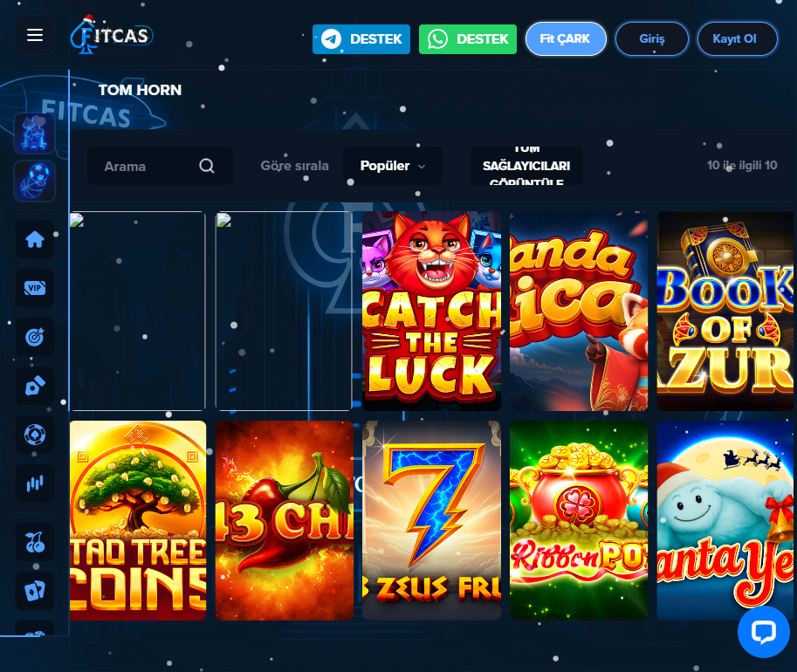This screenshot has height=672, width=797.
Task: Open the Catch The Luck game
Action: click(431, 311)
